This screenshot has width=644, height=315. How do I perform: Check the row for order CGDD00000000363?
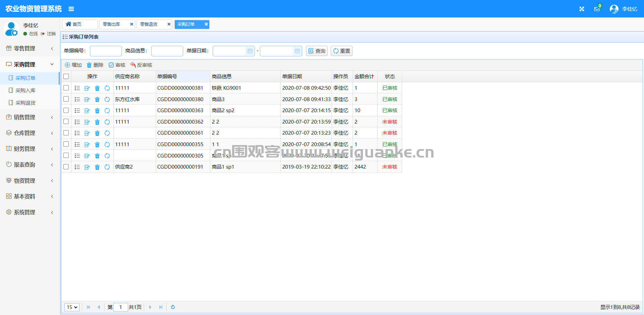(x=66, y=110)
